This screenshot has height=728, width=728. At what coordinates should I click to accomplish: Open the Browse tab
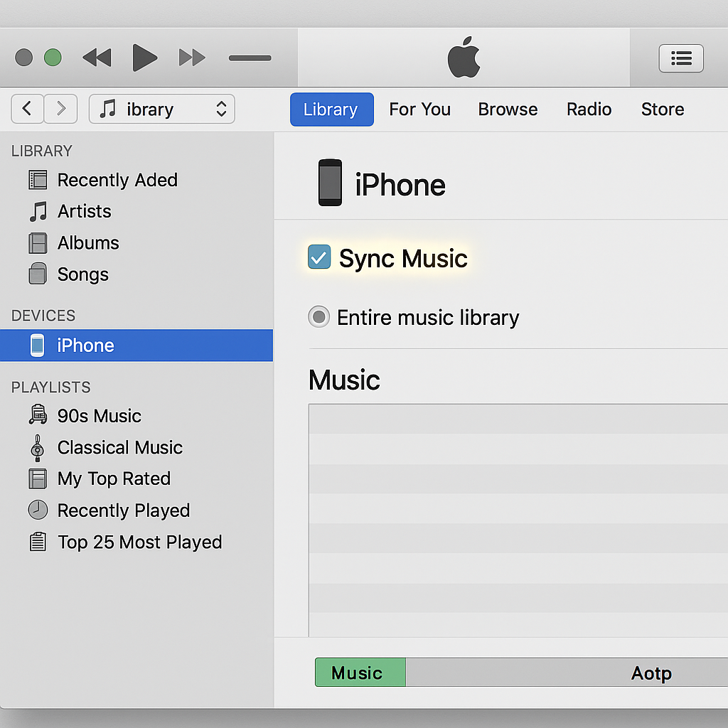[x=508, y=109]
